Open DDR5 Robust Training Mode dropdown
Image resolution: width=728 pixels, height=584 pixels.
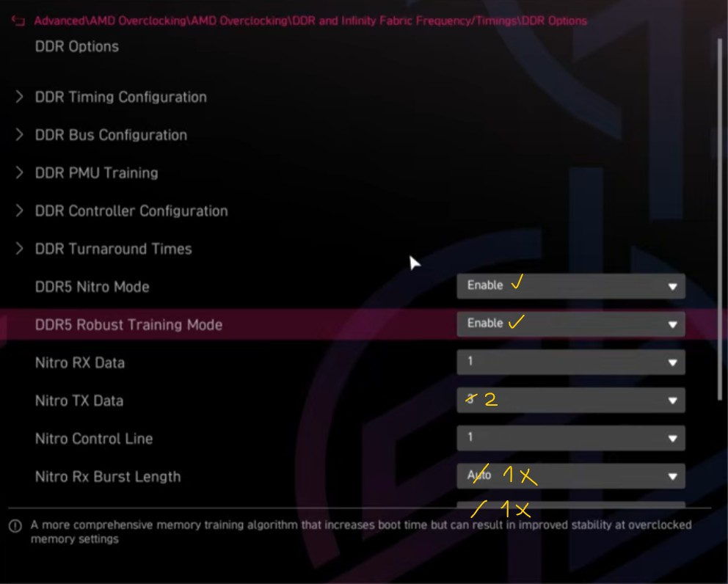point(571,324)
